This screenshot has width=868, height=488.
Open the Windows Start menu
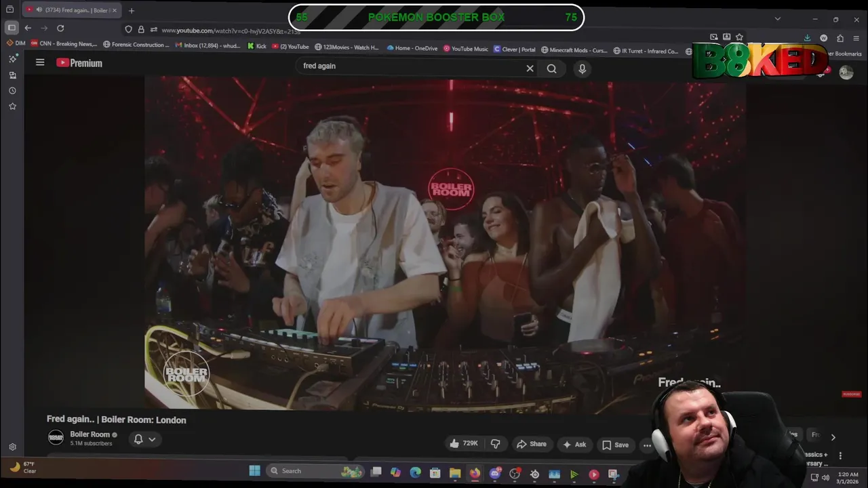254,471
